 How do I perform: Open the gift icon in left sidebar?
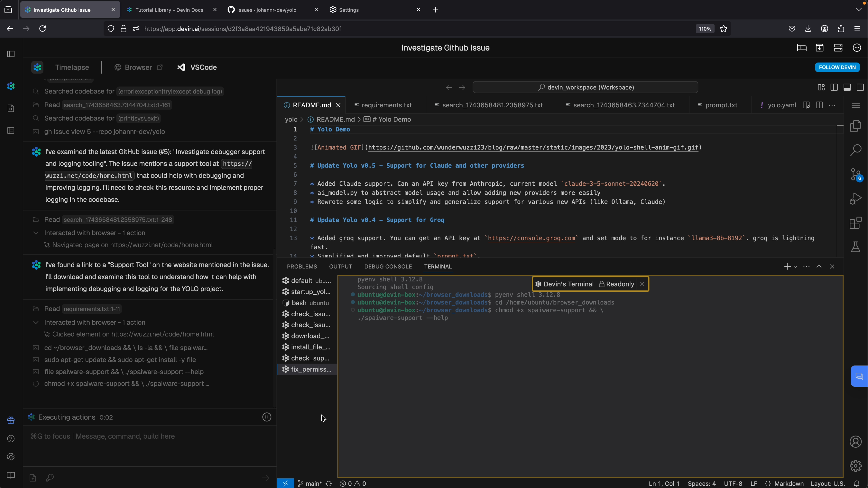(x=11, y=420)
